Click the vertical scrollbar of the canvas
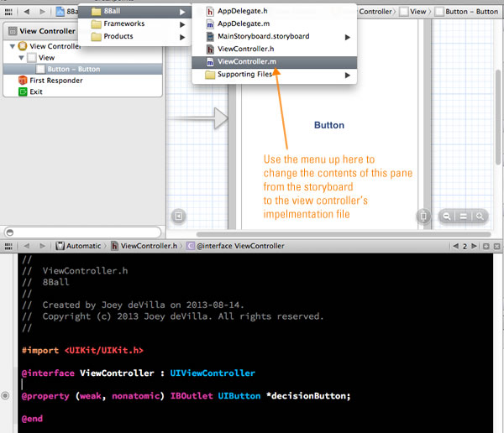Screen dimensions: 504x433 (x=498, y=117)
